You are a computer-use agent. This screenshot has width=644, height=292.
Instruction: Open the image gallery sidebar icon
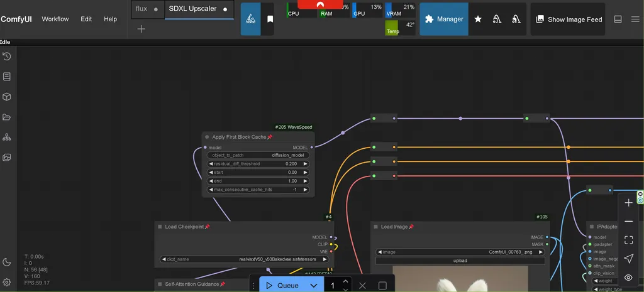[x=6, y=158]
